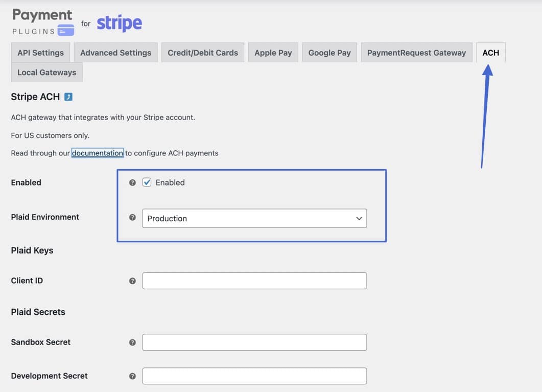Screen dimensions: 542x392
Task: Open the documentation link
Action: click(x=97, y=153)
